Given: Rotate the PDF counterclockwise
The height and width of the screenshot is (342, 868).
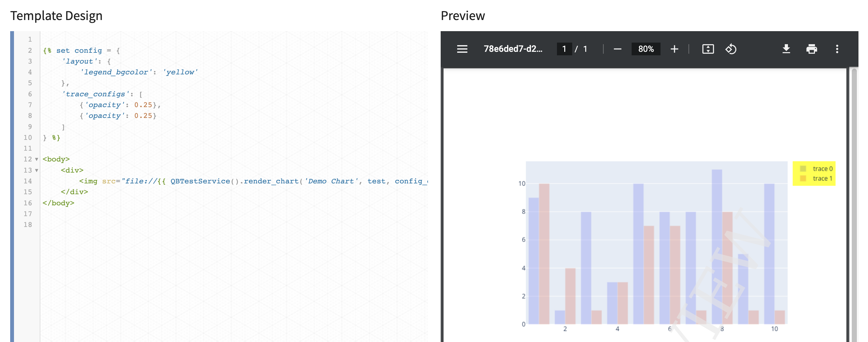Looking at the screenshot, I should [x=730, y=49].
